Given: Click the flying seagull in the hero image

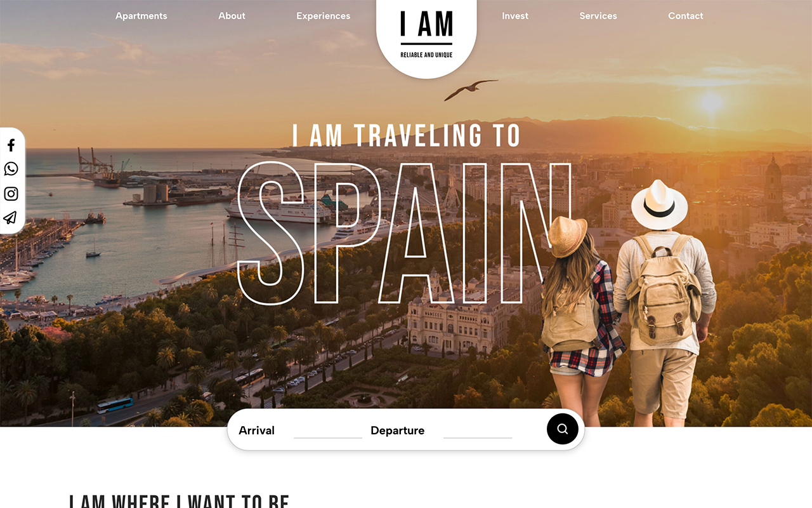Looking at the screenshot, I should click(x=471, y=90).
